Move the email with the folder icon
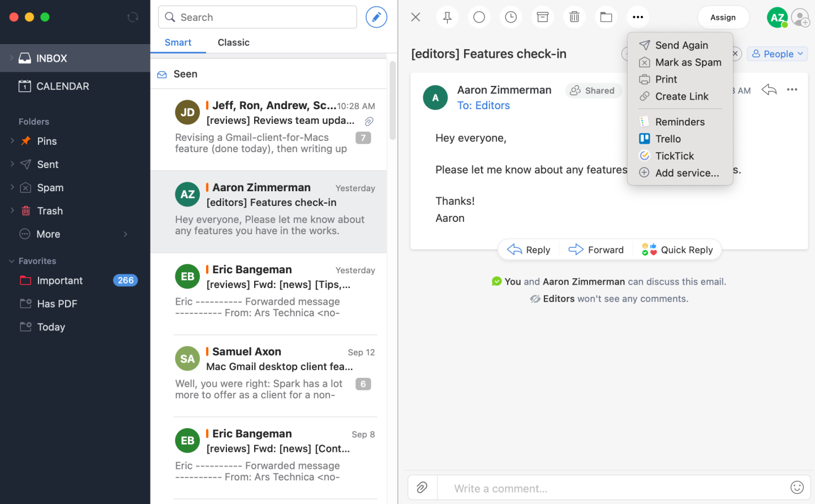The image size is (815, 504). (606, 17)
